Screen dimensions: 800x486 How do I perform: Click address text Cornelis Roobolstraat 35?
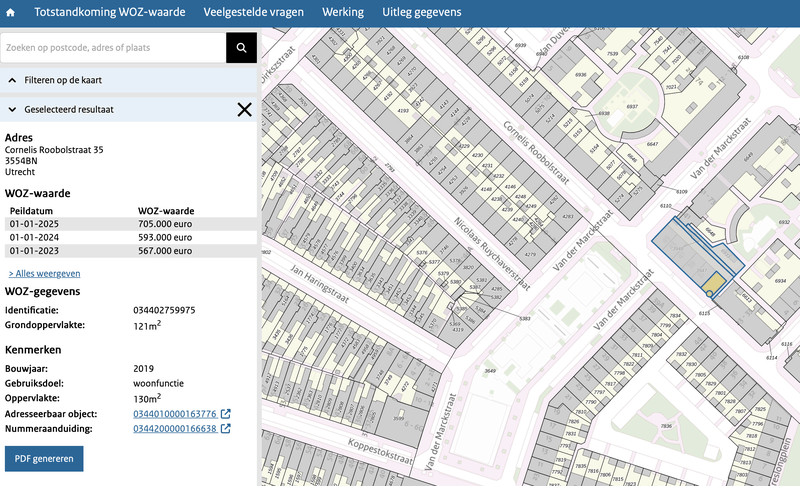[54, 150]
